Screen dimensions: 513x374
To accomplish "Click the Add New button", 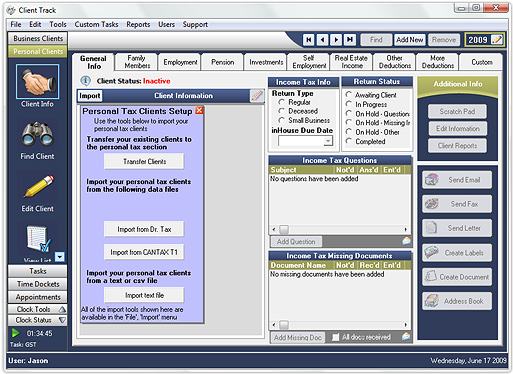I will pos(410,40).
